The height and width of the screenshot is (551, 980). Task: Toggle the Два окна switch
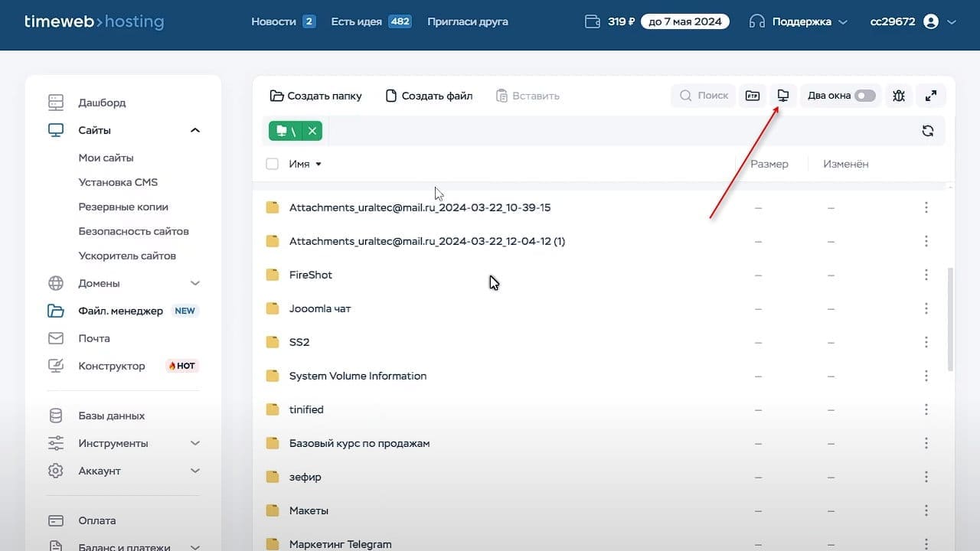865,96
